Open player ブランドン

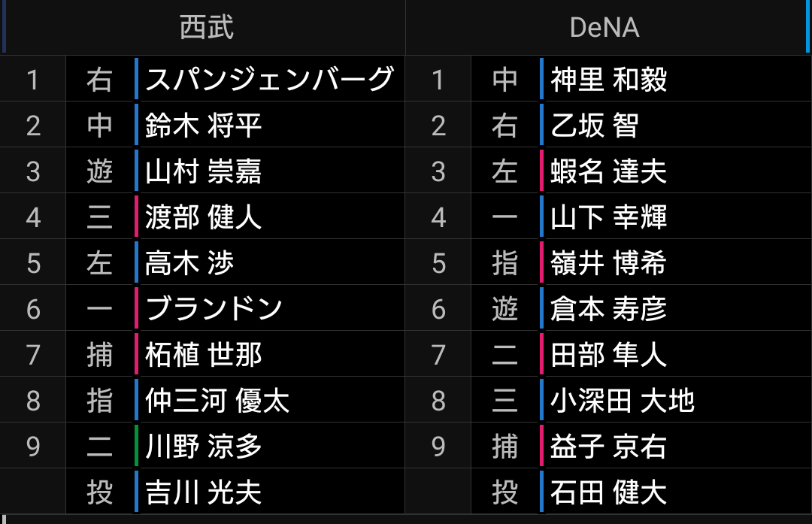coord(214,308)
